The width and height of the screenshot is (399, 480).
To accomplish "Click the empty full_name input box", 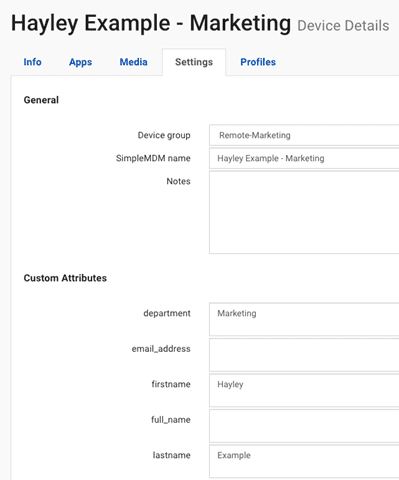I will (x=304, y=426).
